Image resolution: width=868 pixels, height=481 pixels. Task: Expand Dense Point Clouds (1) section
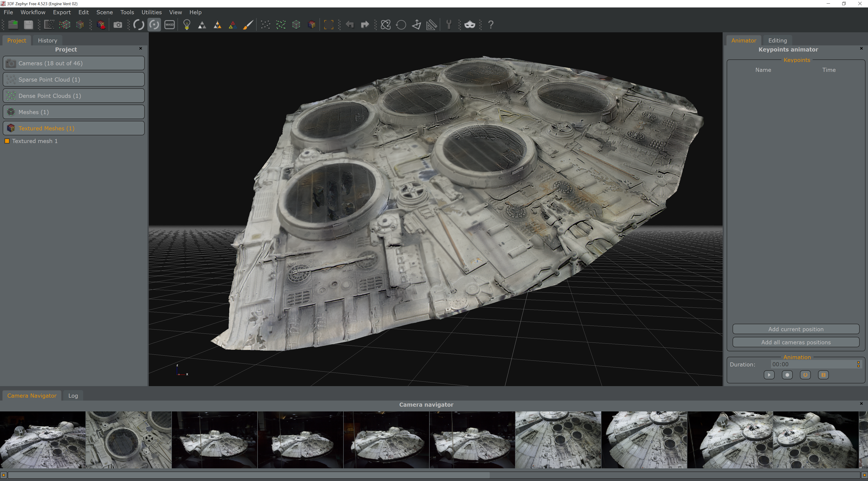pos(74,96)
